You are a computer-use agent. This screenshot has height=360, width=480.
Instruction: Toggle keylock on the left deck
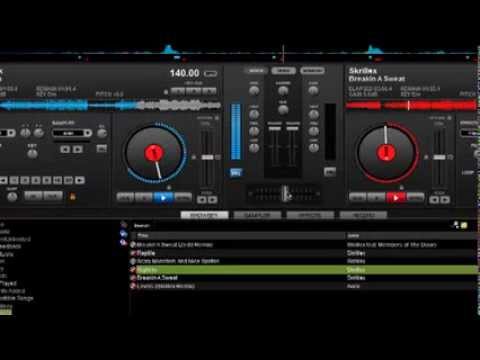click(x=217, y=118)
